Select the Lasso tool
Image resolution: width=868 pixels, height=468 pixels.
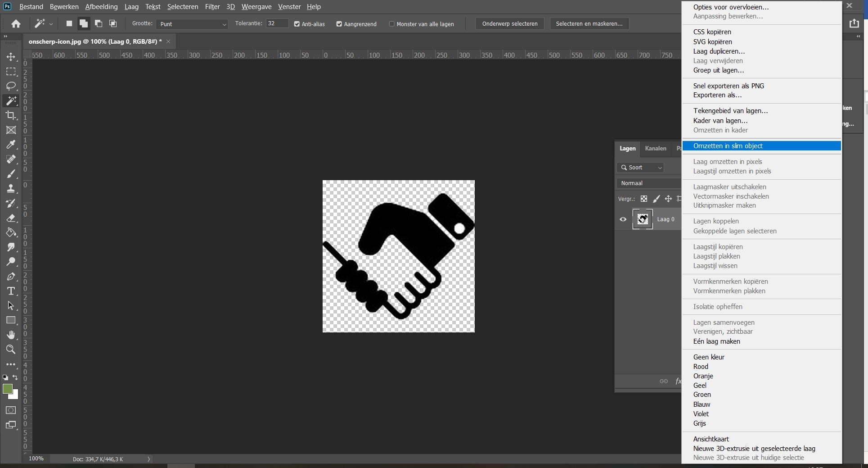pyautogui.click(x=11, y=86)
